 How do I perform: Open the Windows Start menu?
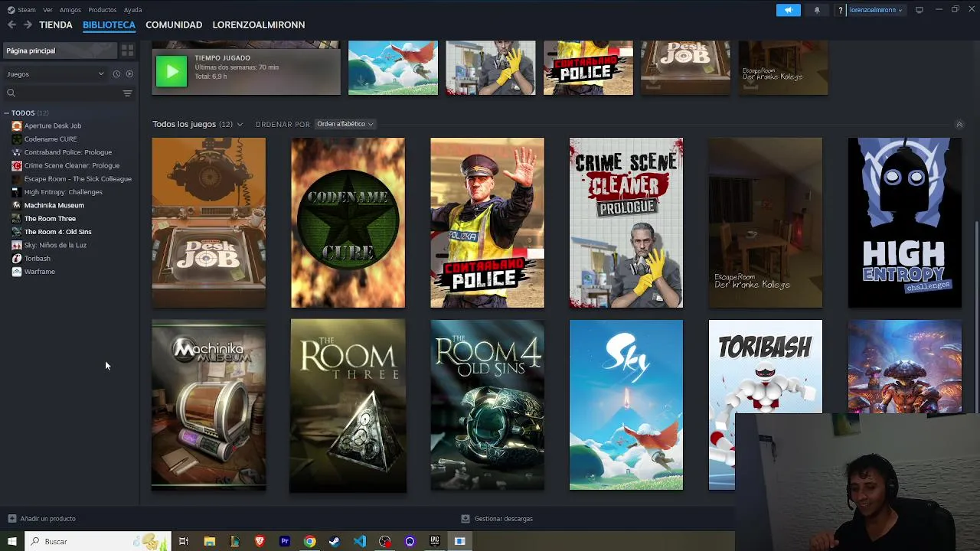coord(11,541)
